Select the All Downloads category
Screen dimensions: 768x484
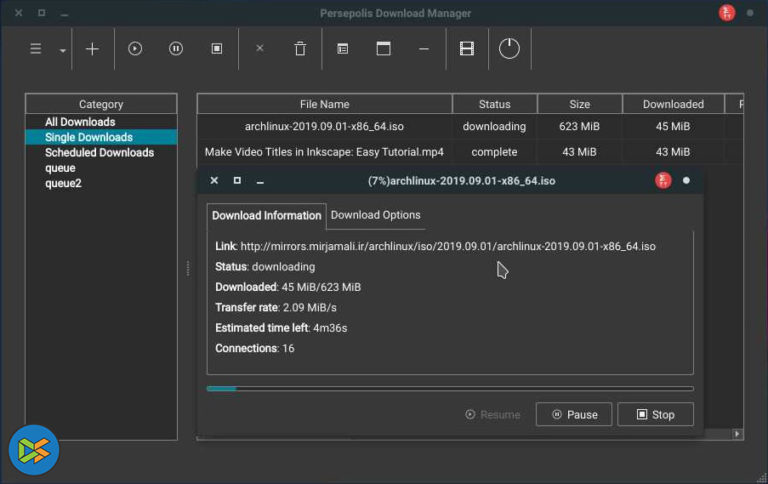coord(80,122)
